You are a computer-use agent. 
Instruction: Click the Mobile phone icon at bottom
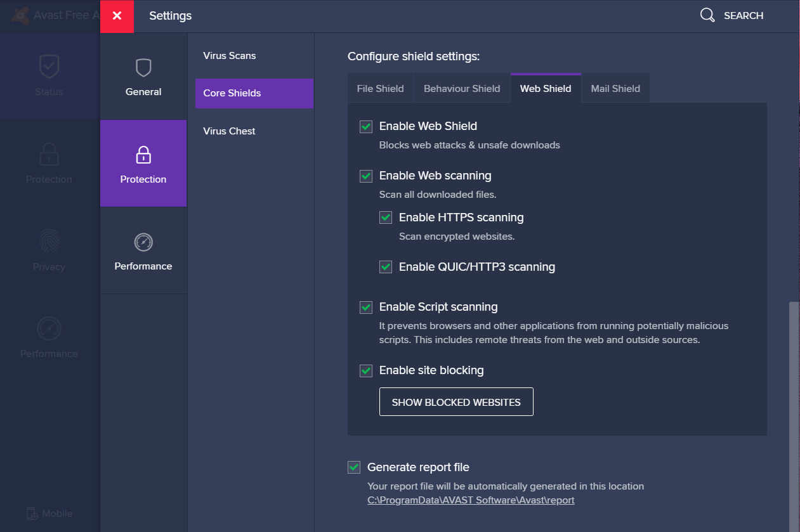32,514
